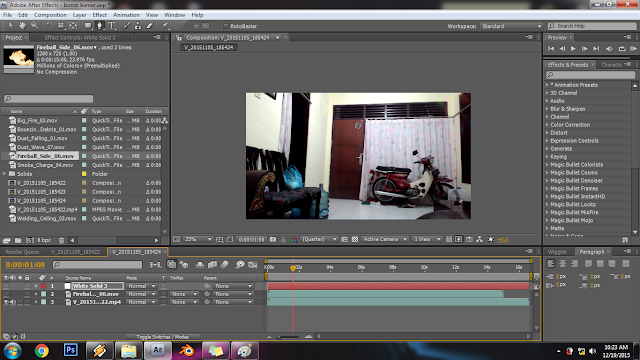
Task: Click the 8 bpc color depth button
Action: tap(44, 240)
